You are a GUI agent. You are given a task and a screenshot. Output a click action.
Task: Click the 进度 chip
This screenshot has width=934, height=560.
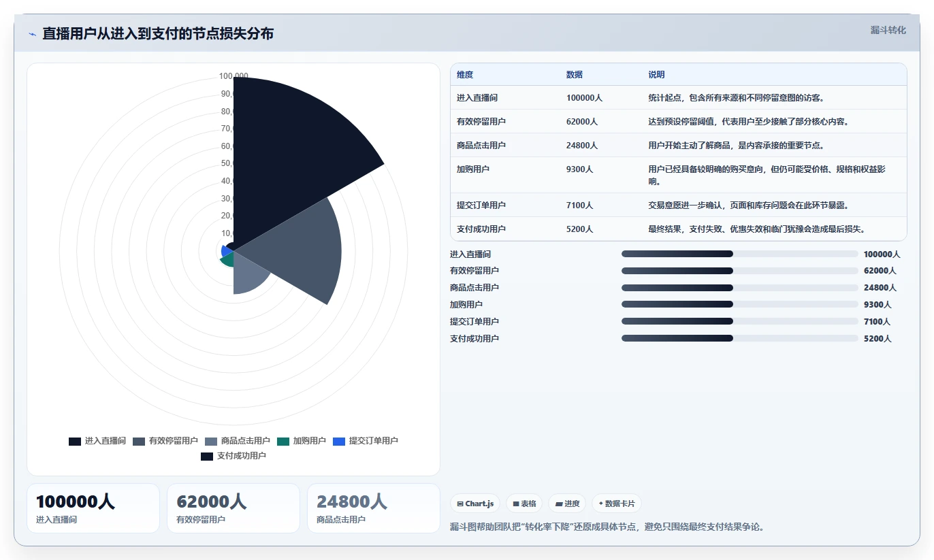coord(567,504)
